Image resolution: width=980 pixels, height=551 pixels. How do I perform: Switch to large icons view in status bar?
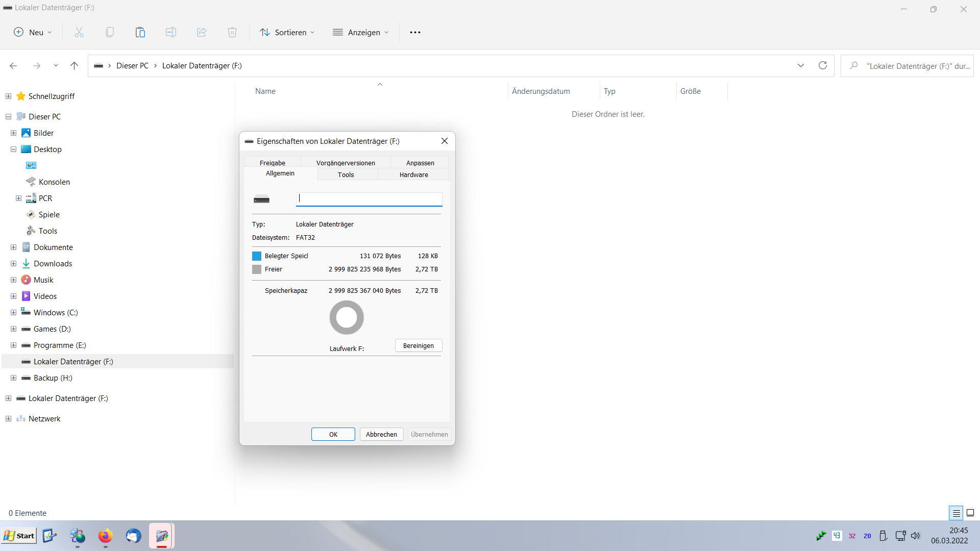click(970, 513)
